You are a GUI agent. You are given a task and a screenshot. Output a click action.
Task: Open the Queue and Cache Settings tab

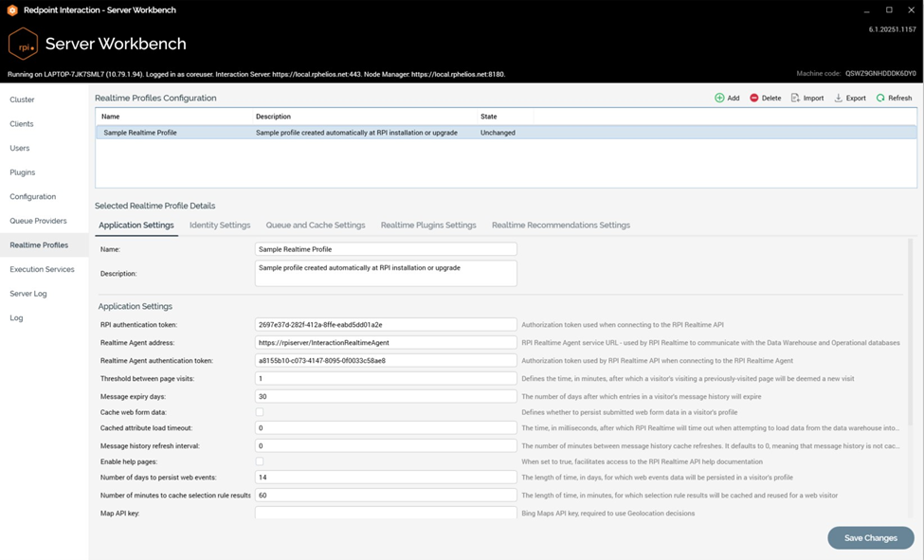click(x=315, y=226)
